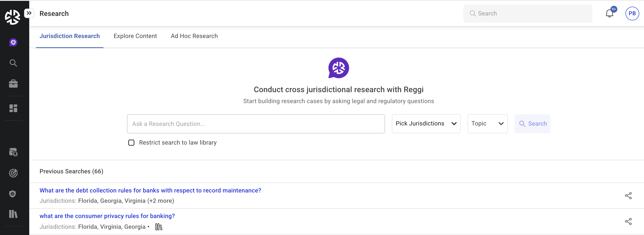644x235 pixels.
Task: Enable Restrict search to law library checkbox
Action: pyautogui.click(x=131, y=143)
